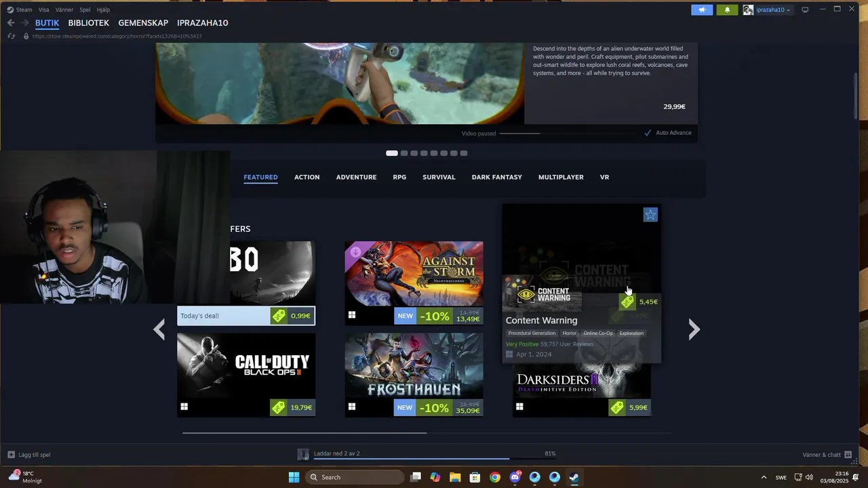Open Discord from the taskbar
The width and height of the screenshot is (868, 488).
[x=515, y=477]
